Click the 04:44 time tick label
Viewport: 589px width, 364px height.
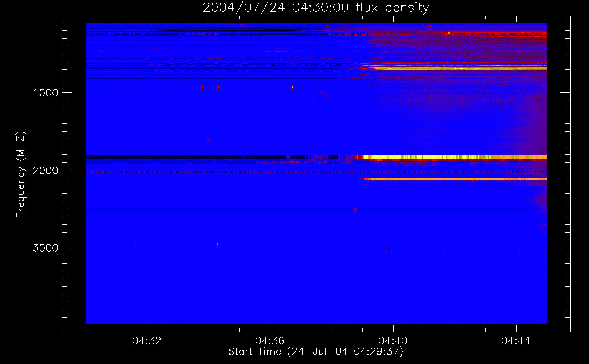[x=516, y=341]
